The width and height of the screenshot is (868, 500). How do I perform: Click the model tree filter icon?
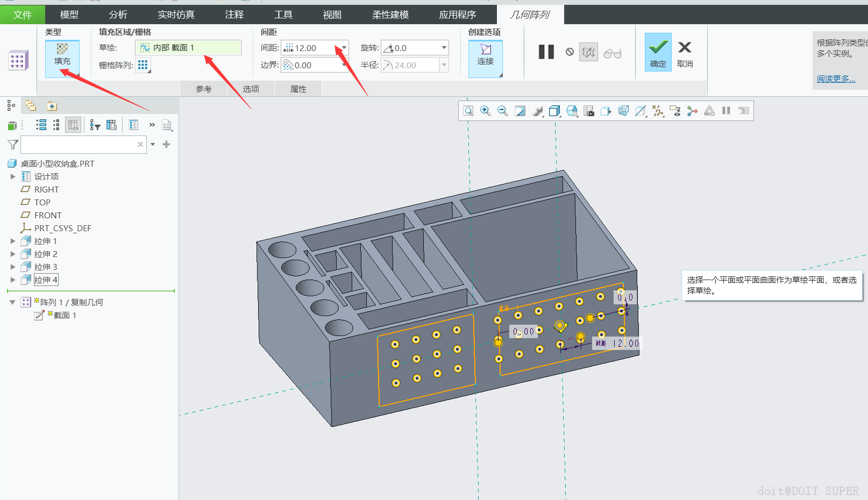click(x=13, y=145)
